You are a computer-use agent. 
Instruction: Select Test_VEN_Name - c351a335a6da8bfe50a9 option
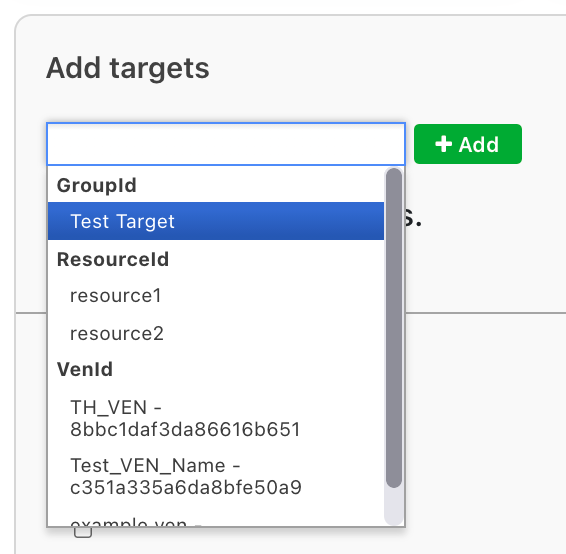tap(216, 476)
